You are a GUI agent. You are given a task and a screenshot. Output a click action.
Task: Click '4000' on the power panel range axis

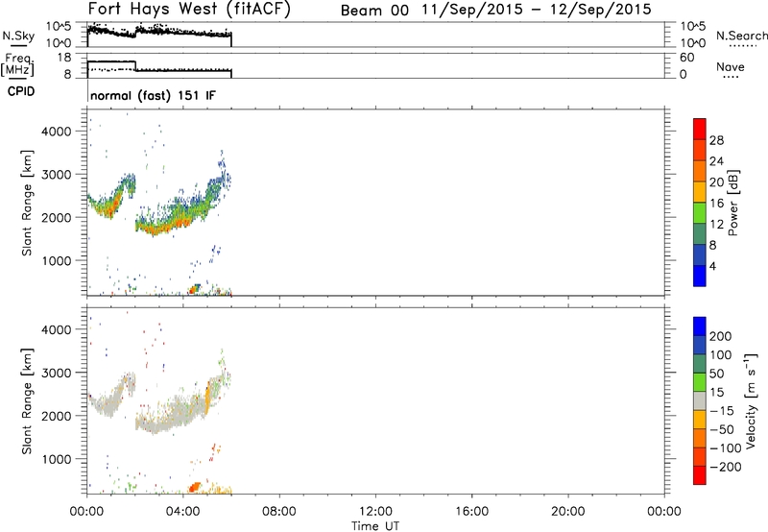coord(56,132)
